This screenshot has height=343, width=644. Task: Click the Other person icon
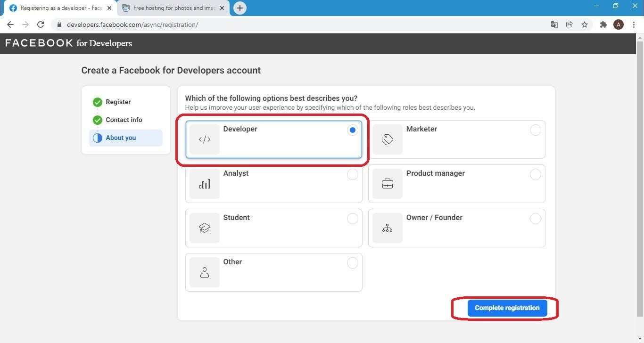tap(205, 272)
